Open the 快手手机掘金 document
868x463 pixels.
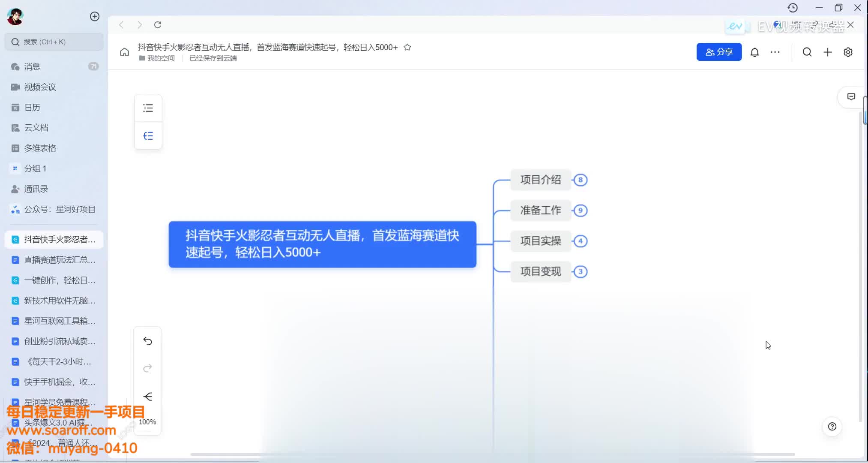click(x=54, y=382)
